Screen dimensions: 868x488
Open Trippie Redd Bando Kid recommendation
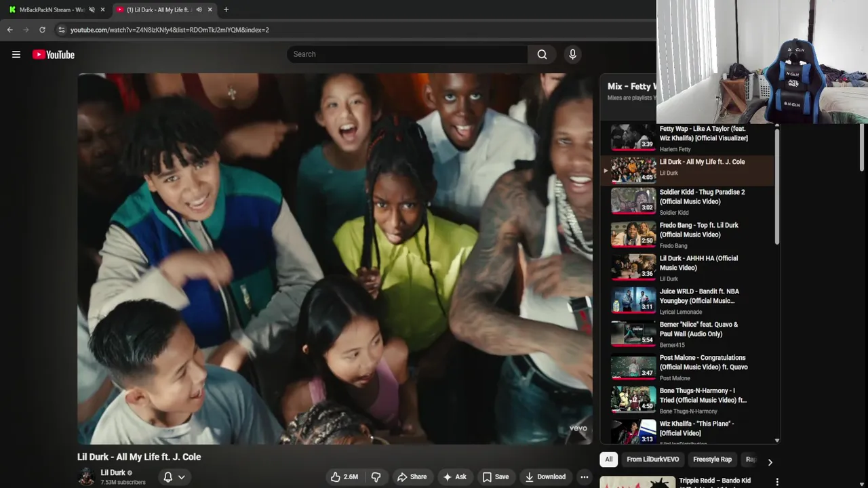[715, 481]
